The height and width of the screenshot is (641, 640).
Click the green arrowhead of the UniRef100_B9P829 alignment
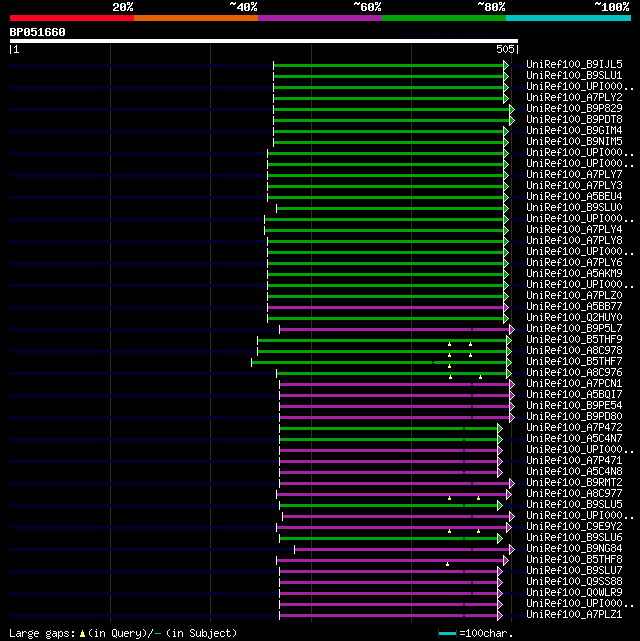point(512,110)
